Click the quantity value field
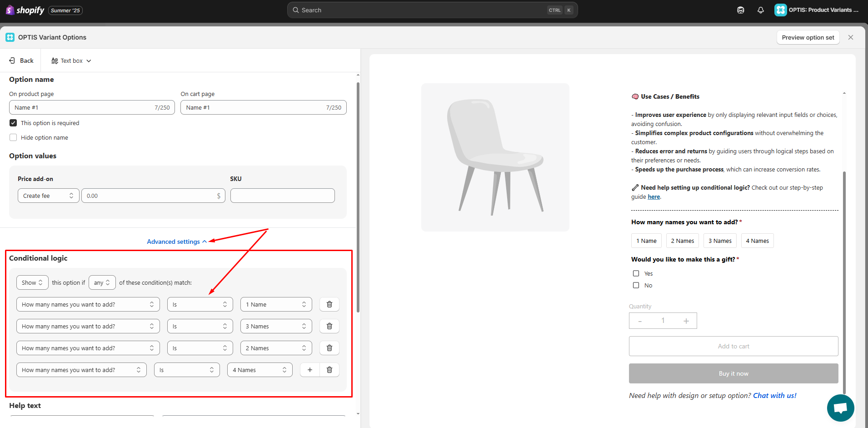 (x=663, y=321)
